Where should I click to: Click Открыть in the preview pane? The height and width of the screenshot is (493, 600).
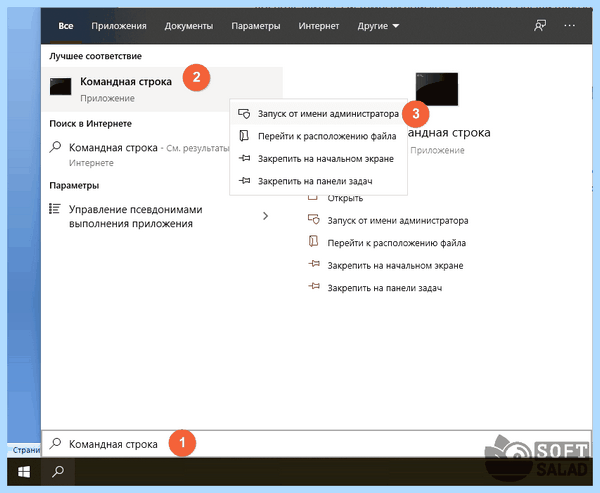345,198
